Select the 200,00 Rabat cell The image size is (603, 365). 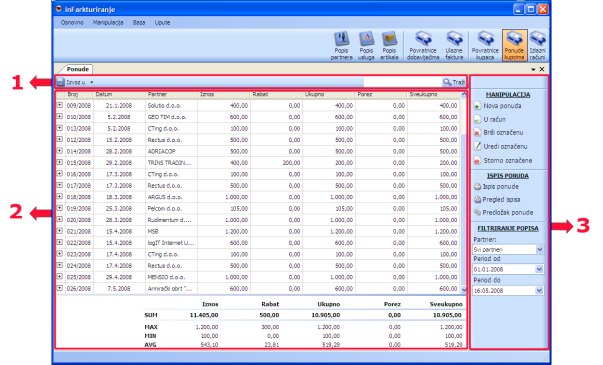pos(277,163)
